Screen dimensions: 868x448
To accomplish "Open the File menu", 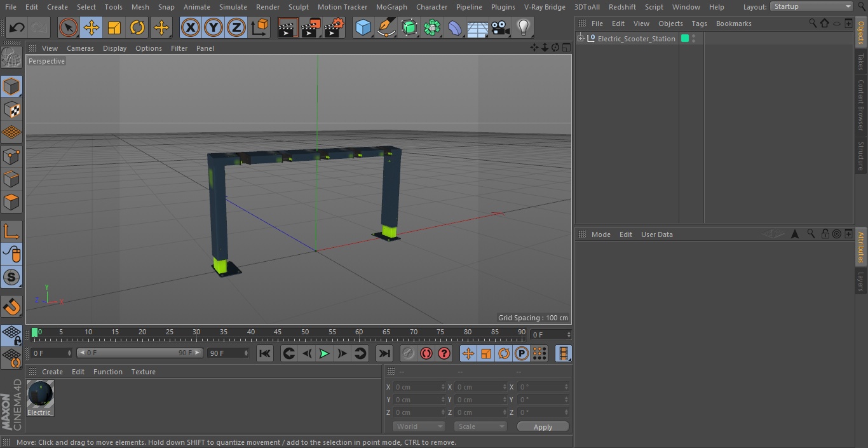I will tap(11, 7).
